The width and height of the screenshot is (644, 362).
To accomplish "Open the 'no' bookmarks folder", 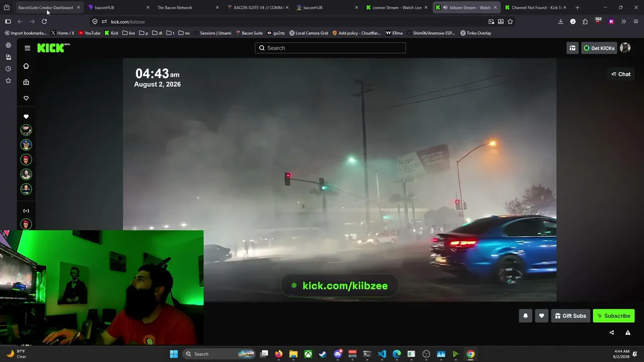I will (x=184, y=33).
